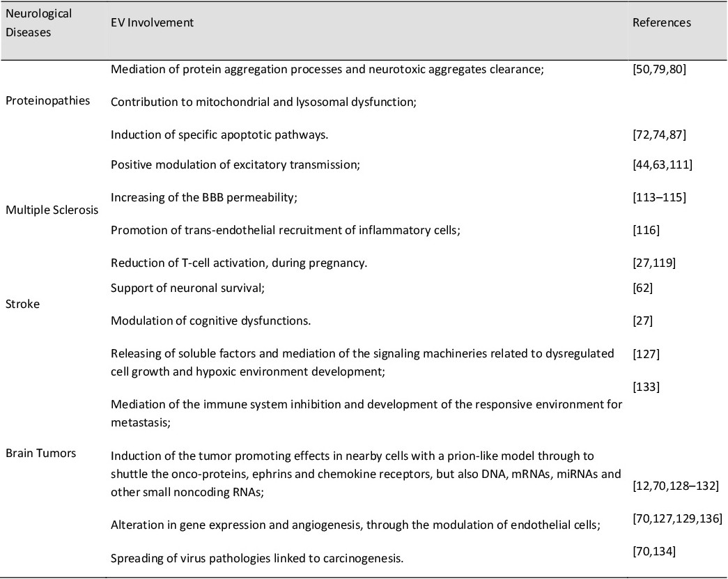
Task: Select the Stroke row label
Action: 22,304
